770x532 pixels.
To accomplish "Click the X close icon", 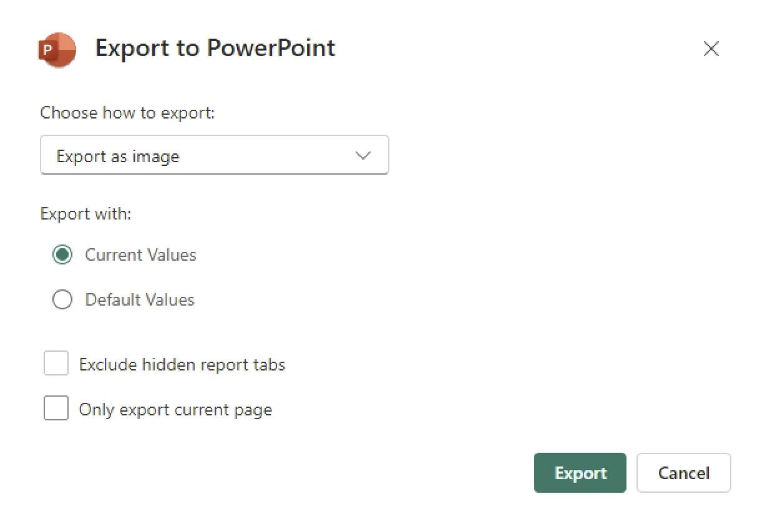I will [711, 49].
